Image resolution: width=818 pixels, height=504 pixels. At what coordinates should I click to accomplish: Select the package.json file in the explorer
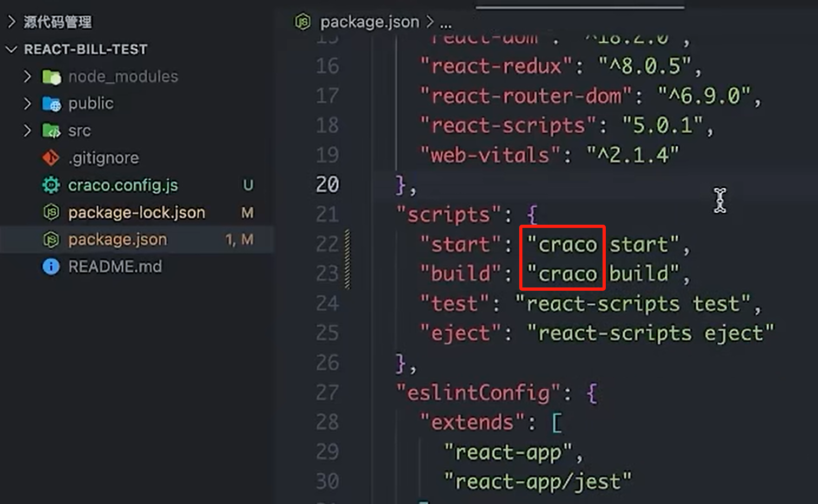tap(117, 239)
